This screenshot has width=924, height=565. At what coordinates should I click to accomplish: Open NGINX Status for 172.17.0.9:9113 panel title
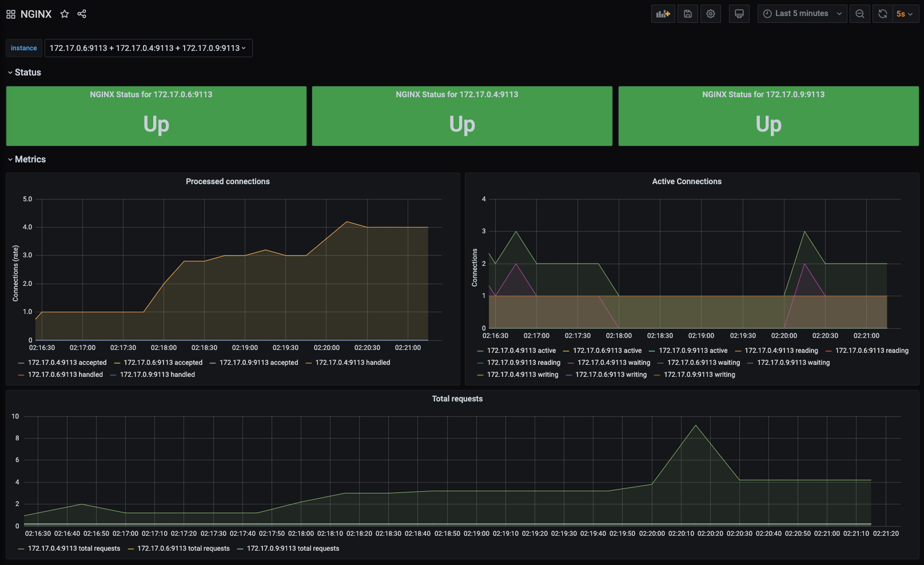(763, 94)
